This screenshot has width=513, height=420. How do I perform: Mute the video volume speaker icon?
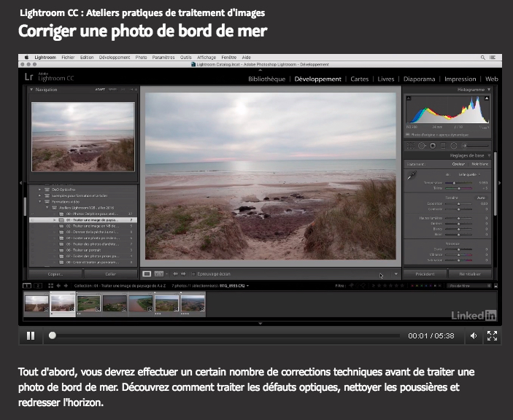[x=474, y=335]
